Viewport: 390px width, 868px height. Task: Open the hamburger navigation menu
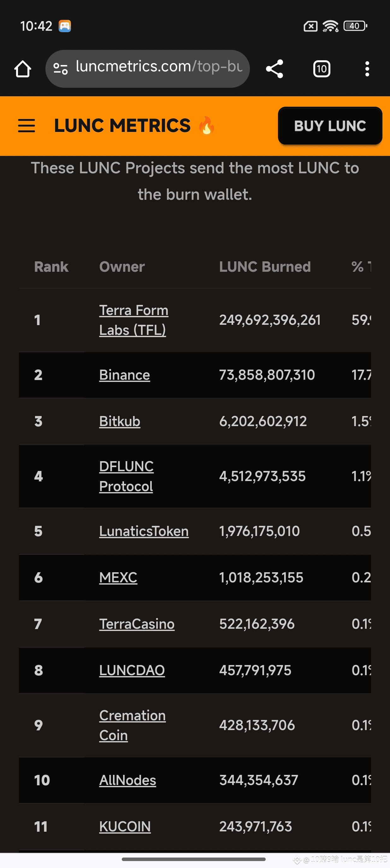26,126
